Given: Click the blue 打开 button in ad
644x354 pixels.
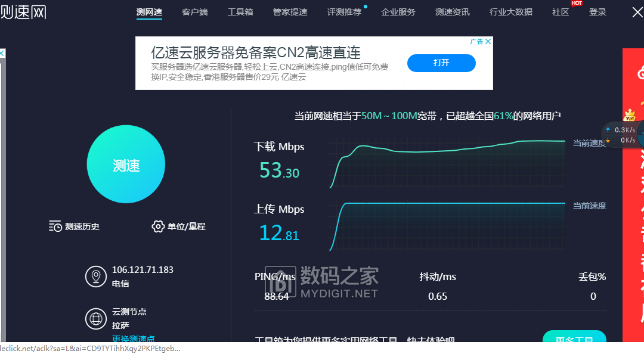Looking at the screenshot, I should [x=441, y=63].
